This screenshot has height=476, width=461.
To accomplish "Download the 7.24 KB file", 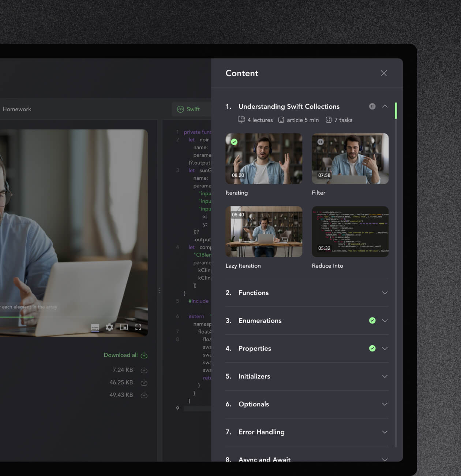I will pyautogui.click(x=144, y=370).
